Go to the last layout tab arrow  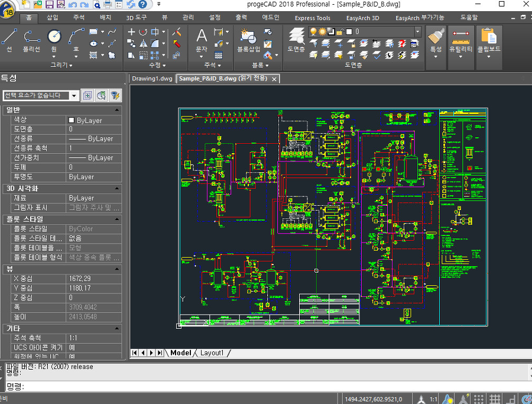(x=160, y=353)
